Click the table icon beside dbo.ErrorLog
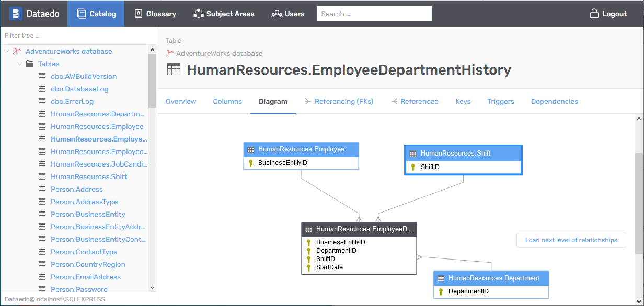This screenshot has height=306, width=644. (42, 101)
